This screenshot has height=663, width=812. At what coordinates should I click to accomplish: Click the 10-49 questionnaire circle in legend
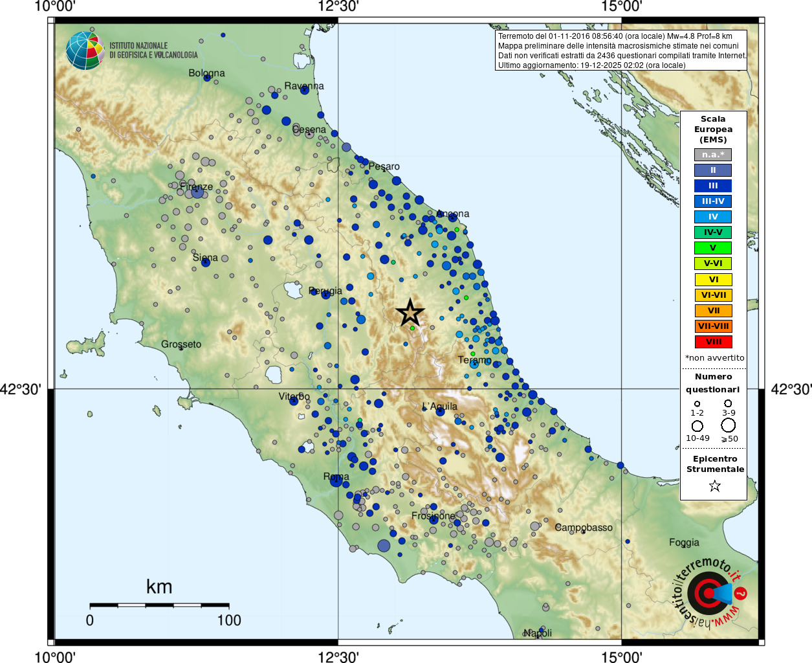point(697,426)
